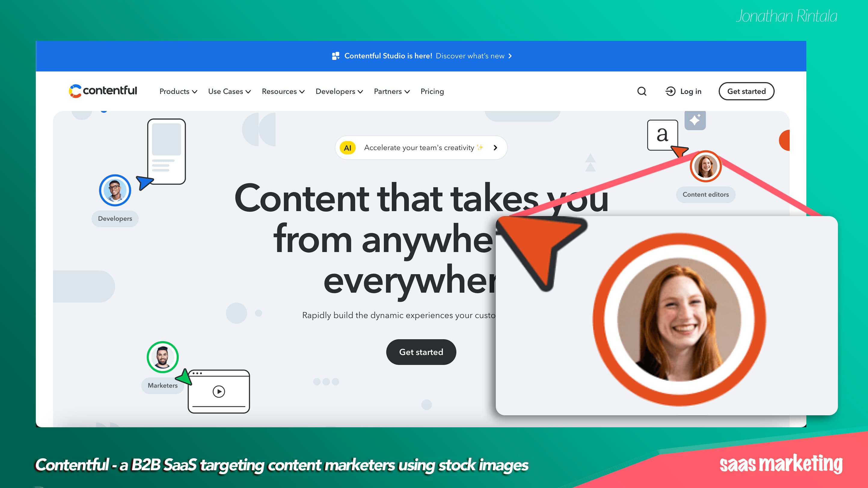Screen dimensions: 868x488
Task: Click the dark Get started hero button
Action: tap(421, 352)
